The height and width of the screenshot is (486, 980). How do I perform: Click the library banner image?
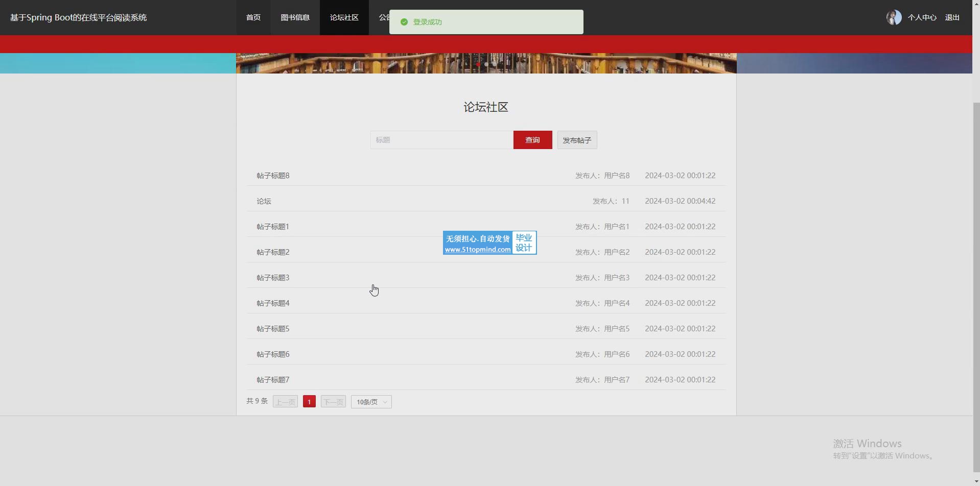486,63
